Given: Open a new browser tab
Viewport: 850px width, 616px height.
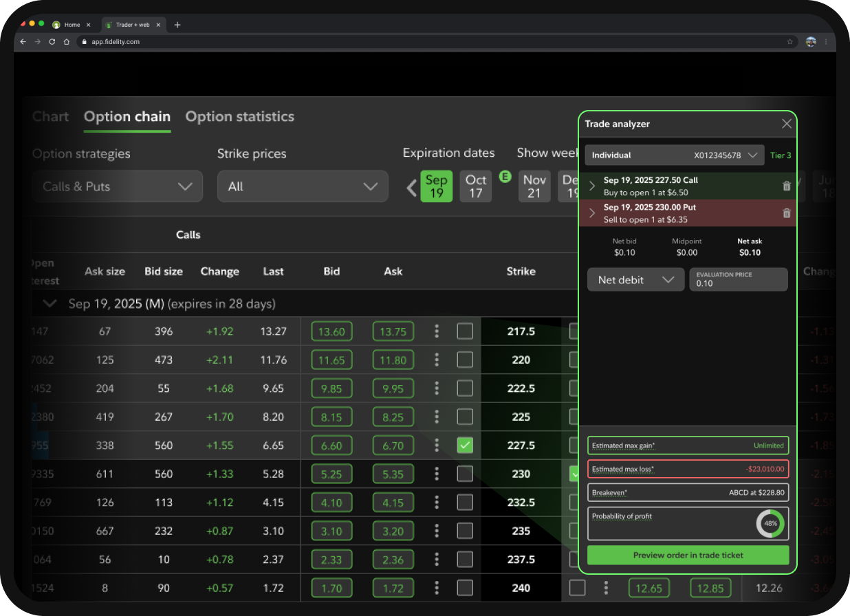Looking at the screenshot, I should pyautogui.click(x=177, y=25).
